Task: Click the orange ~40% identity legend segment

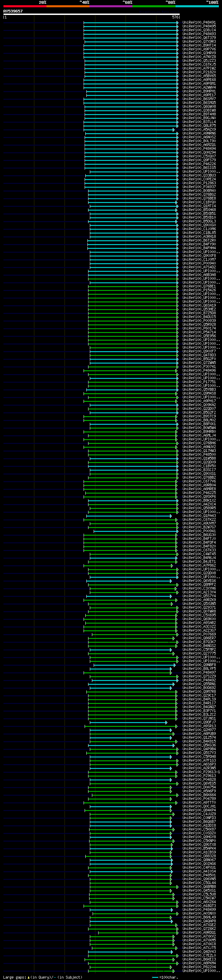Action: (x=68, y=6)
